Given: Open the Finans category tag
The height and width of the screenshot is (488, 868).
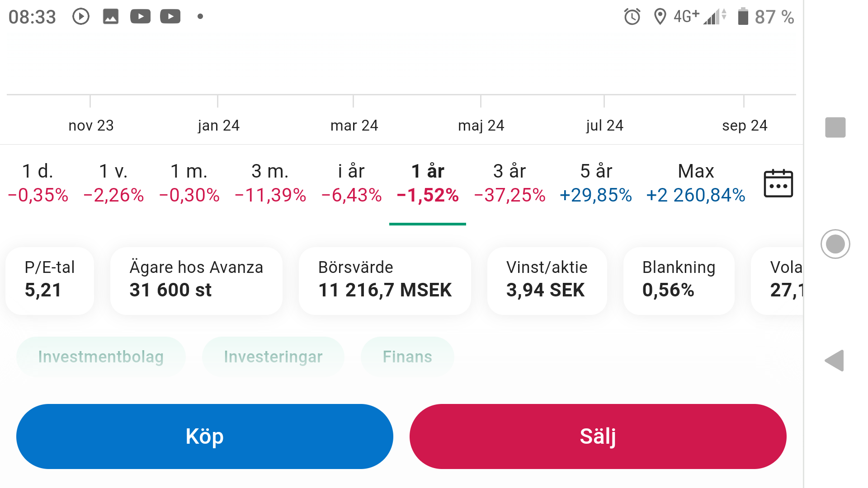Looking at the screenshot, I should point(407,357).
